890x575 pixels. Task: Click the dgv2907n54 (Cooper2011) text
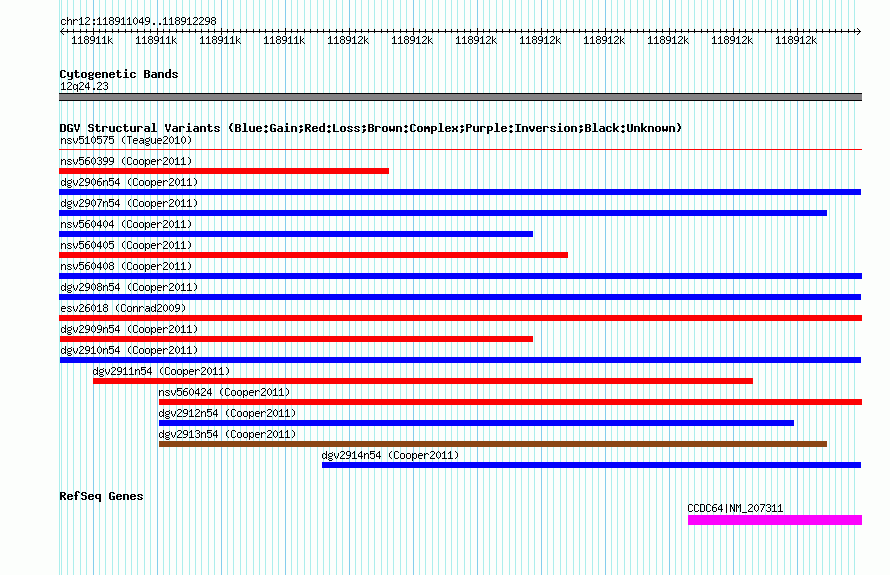129,203
